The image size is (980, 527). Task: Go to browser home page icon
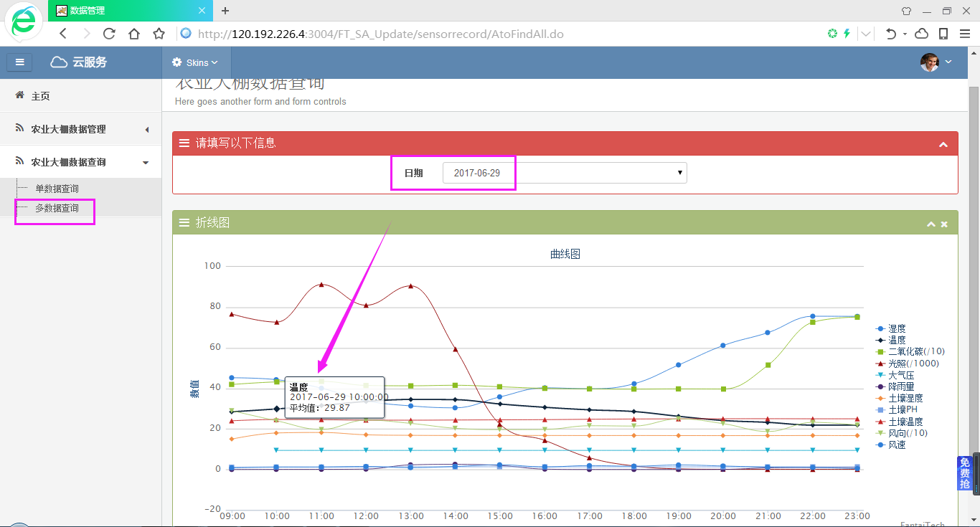click(x=134, y=34)
